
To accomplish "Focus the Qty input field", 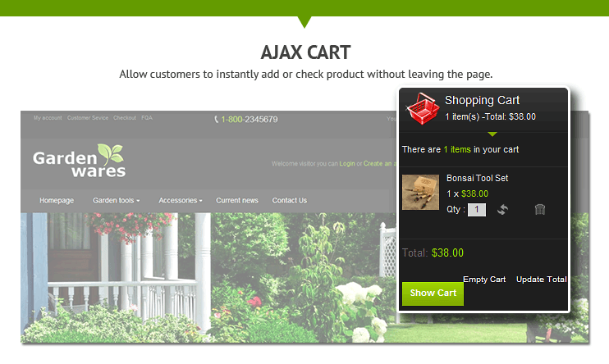I will [477, 210].
